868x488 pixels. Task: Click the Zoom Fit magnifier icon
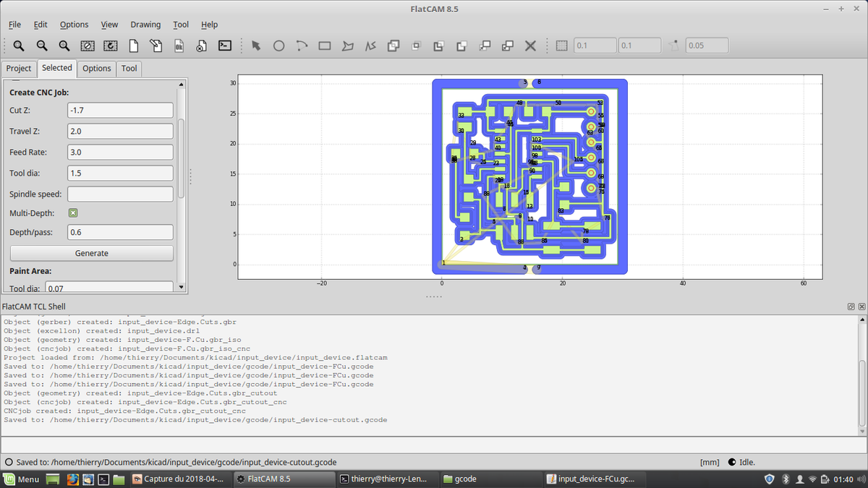pos(19,46)
